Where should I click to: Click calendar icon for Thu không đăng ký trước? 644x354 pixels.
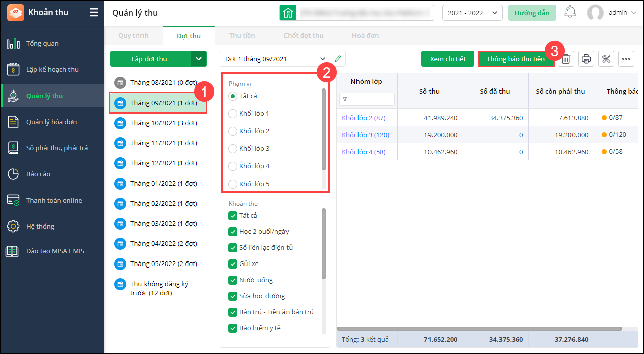coord(120,284)
